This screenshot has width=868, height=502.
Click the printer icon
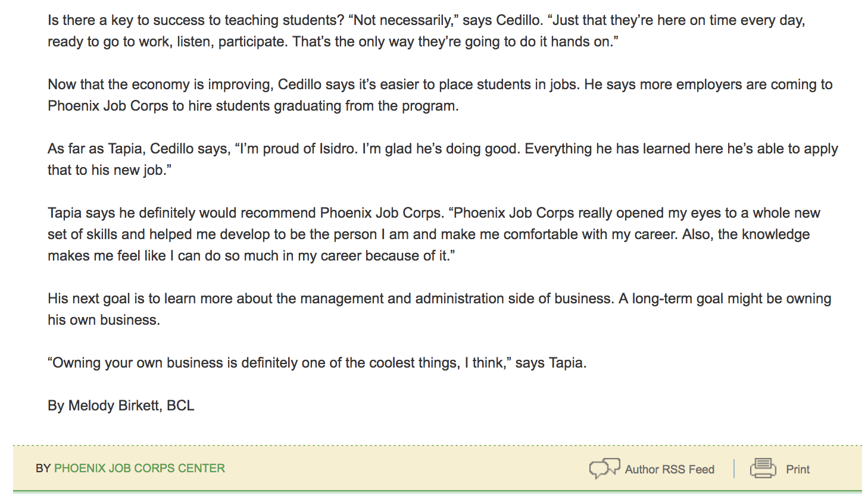(763, 468)
